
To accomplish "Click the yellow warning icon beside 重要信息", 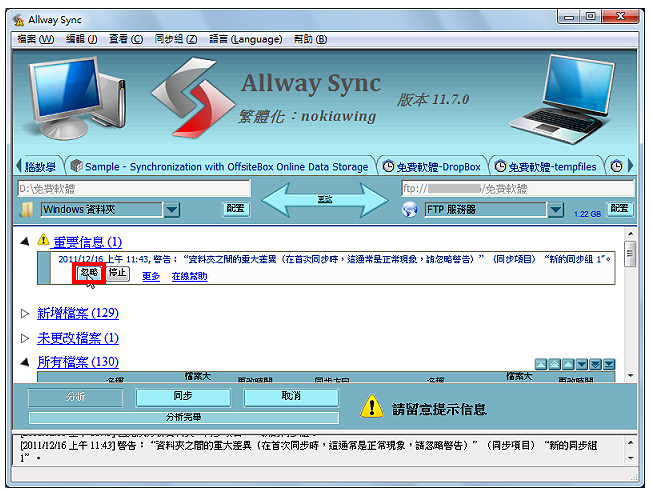I will click(x=43, y=240).
